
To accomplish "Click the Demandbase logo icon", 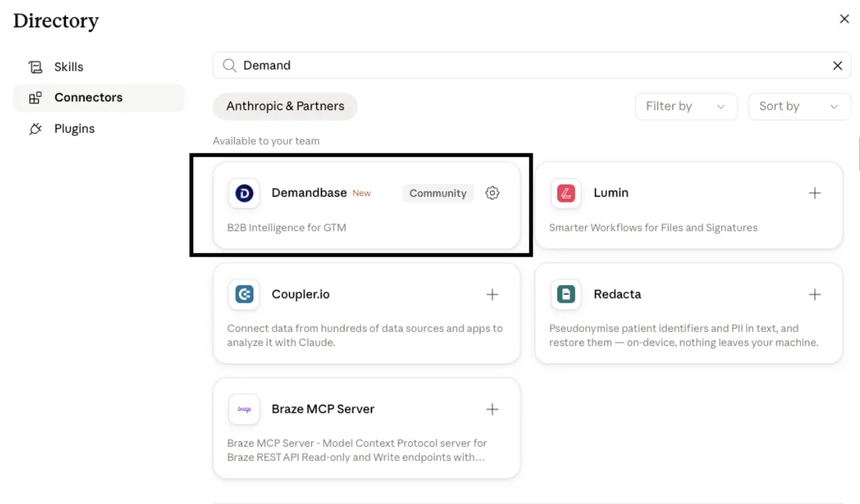I will coord(244,193).
